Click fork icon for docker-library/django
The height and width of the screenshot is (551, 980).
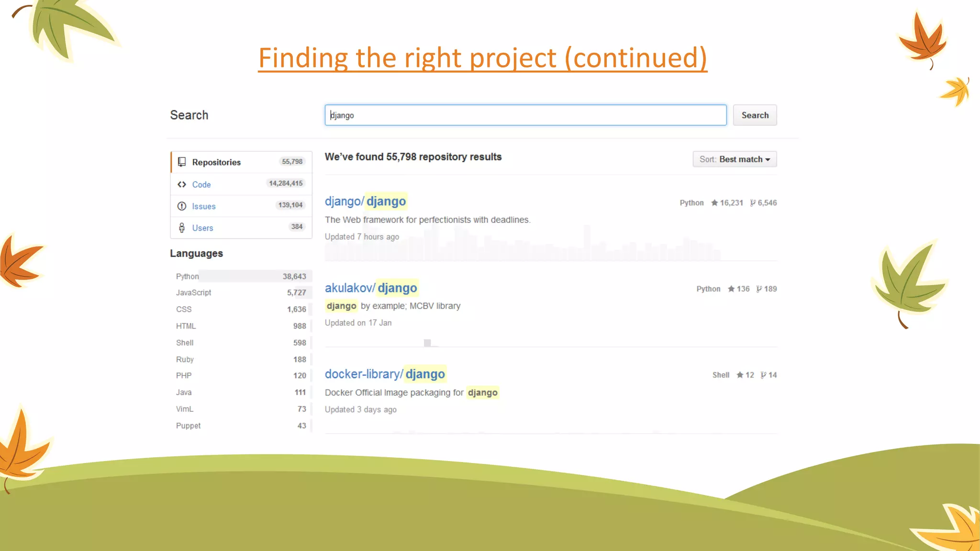pos(763,375)
